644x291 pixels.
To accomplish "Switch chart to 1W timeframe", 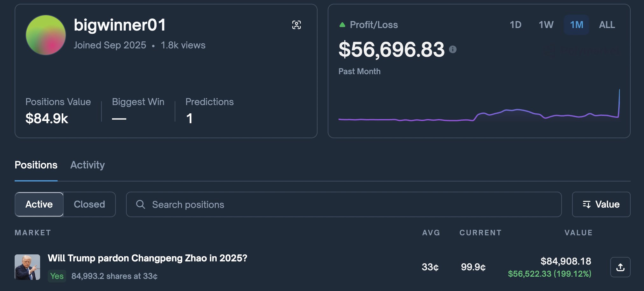I will (546, 25).
